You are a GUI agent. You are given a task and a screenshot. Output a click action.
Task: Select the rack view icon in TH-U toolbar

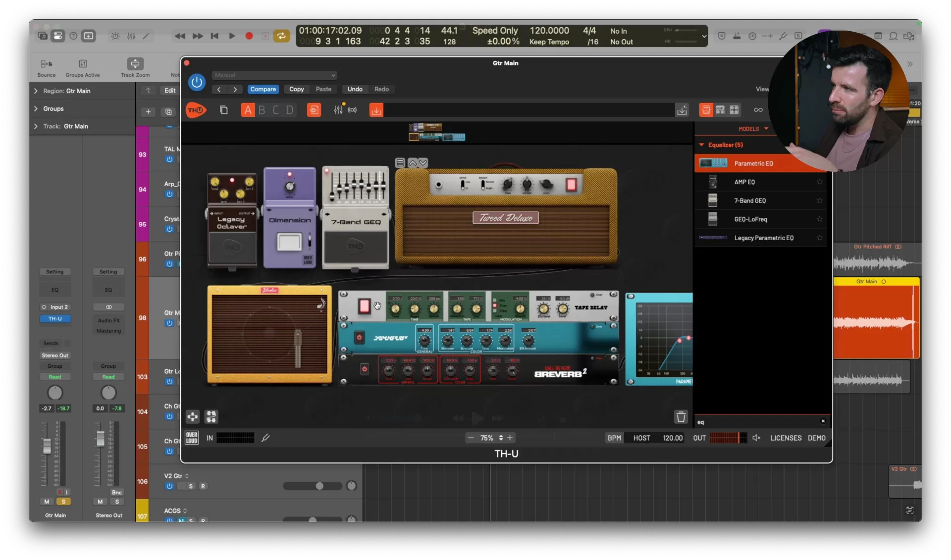click(720, 109)
